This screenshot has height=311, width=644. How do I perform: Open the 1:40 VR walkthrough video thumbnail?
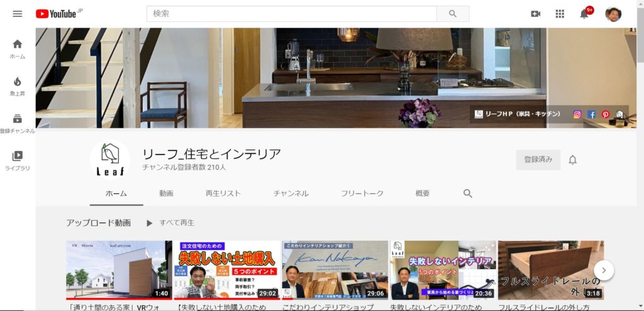119,270
